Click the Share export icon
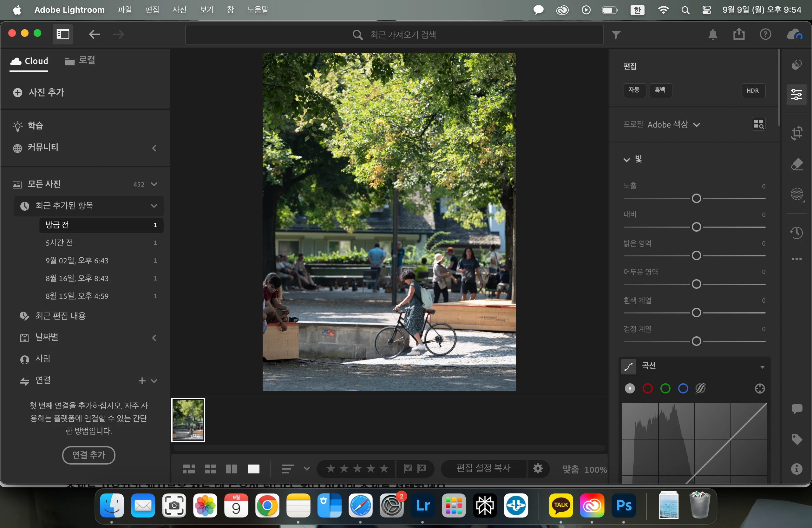This screenshot has height=528, width=812. pyautogui.click(x=739, y=34)
